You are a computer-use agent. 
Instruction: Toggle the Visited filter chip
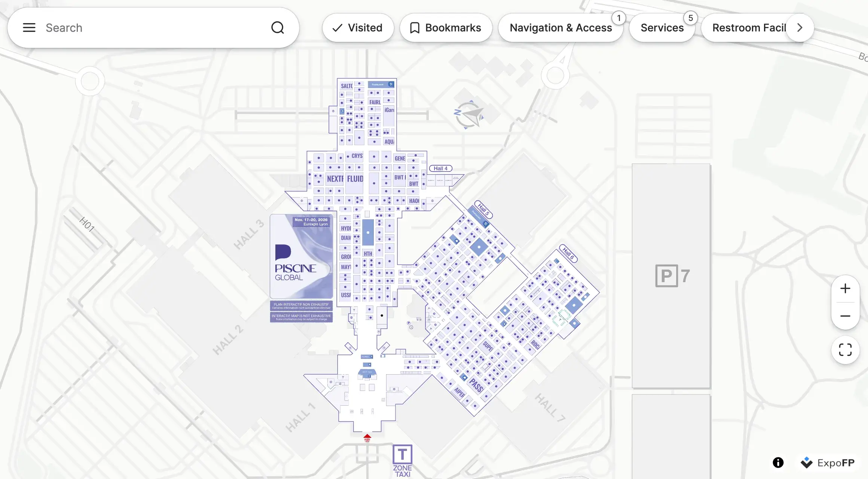pos(358,28)
